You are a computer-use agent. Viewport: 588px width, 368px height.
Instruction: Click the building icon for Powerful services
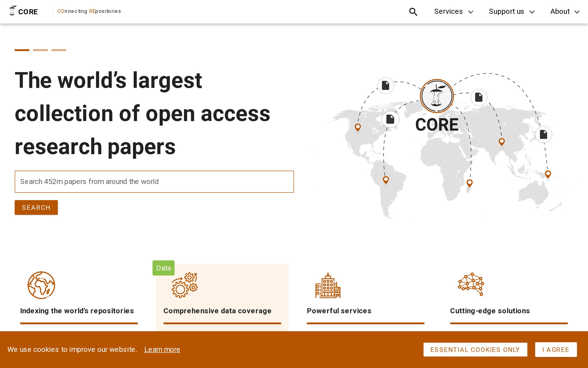point(328,285)
